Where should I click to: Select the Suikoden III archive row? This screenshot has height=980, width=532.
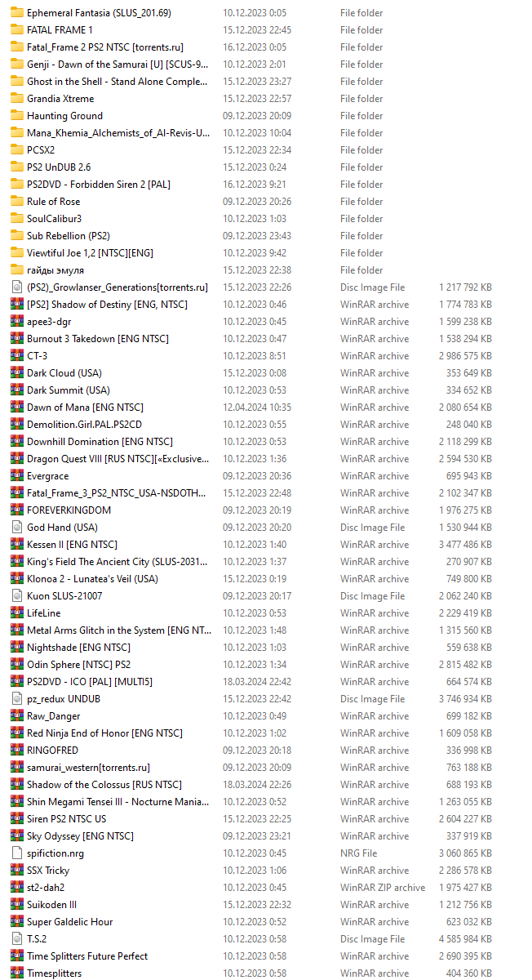(253, 905)
